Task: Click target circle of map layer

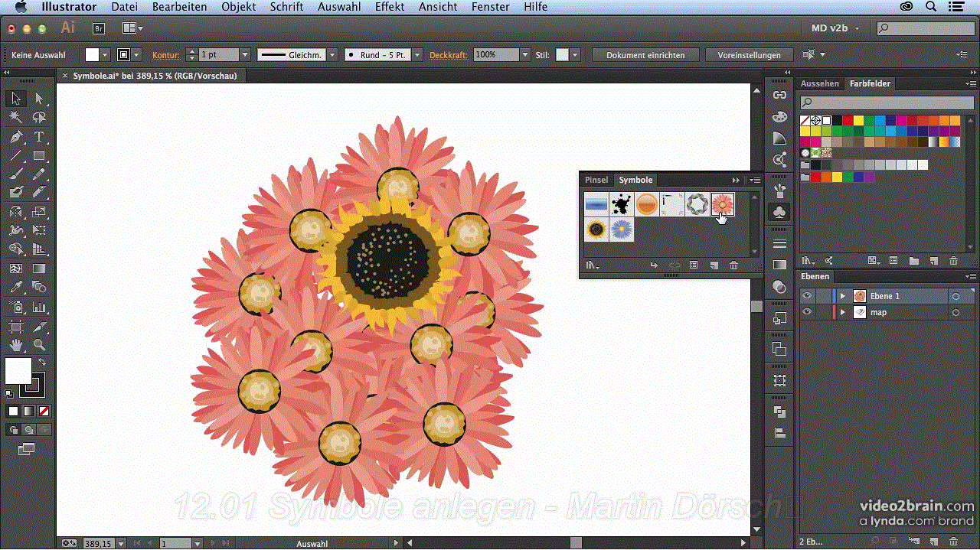Action: (955, 312)
